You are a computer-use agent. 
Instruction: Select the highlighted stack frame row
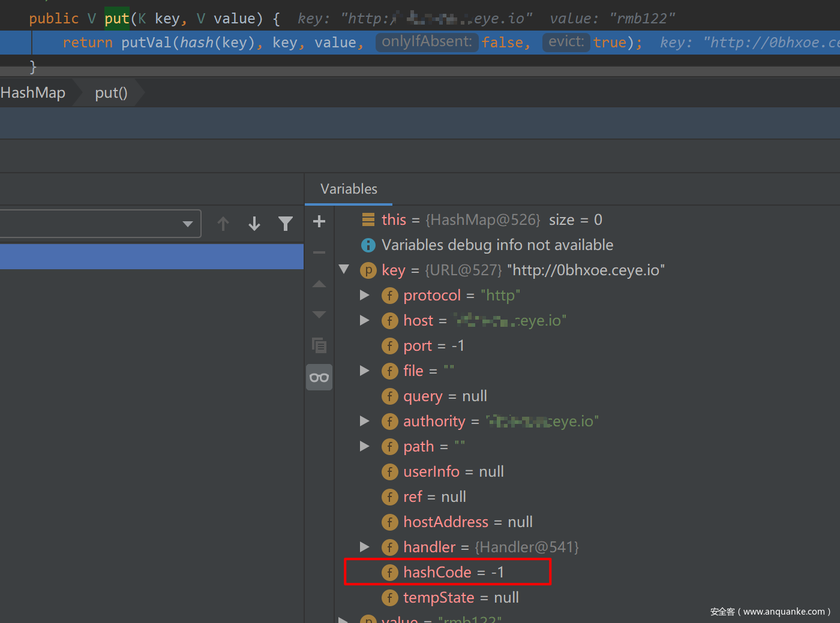coord(151,256)
